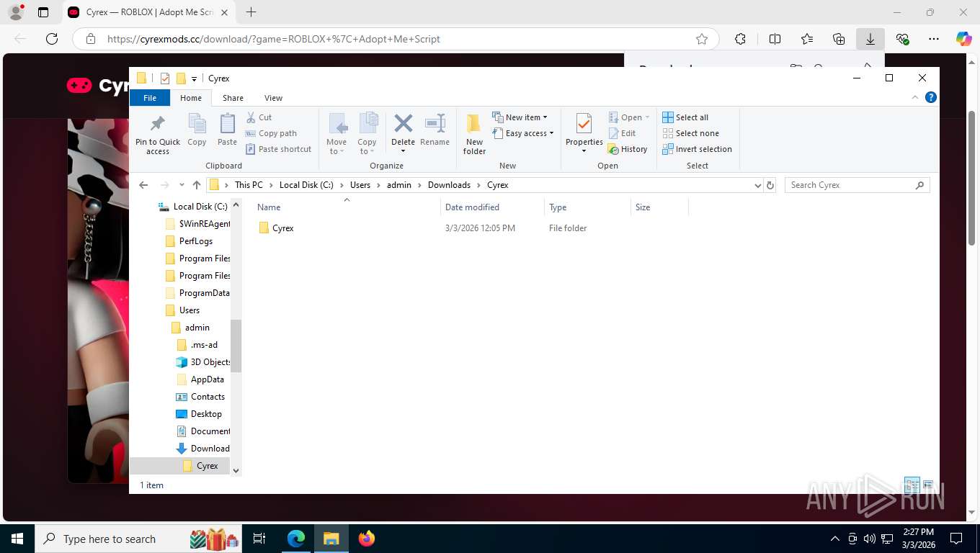Refresh the Edge browser page
The height and width of the screenshot is (553, 980).
tap(51, 39)
